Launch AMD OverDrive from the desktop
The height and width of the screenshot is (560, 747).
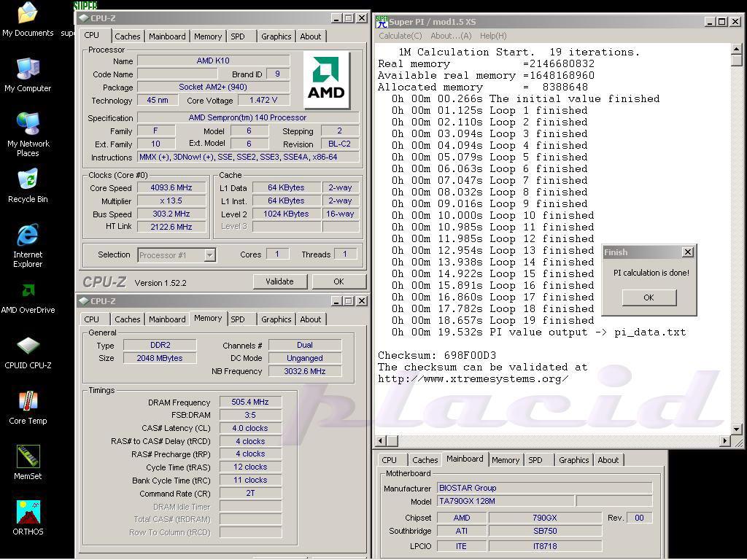28,297
